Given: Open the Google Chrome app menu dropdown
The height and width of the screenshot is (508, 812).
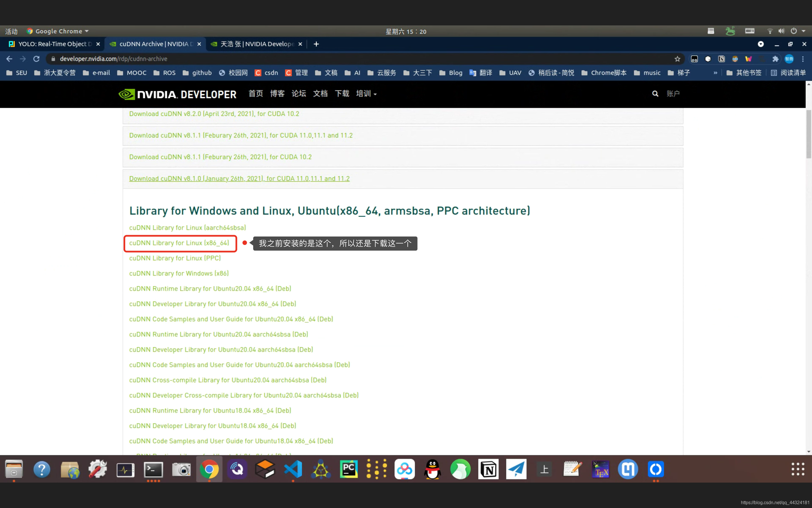Looking at the screenshot, I should [x=58, y=31].
